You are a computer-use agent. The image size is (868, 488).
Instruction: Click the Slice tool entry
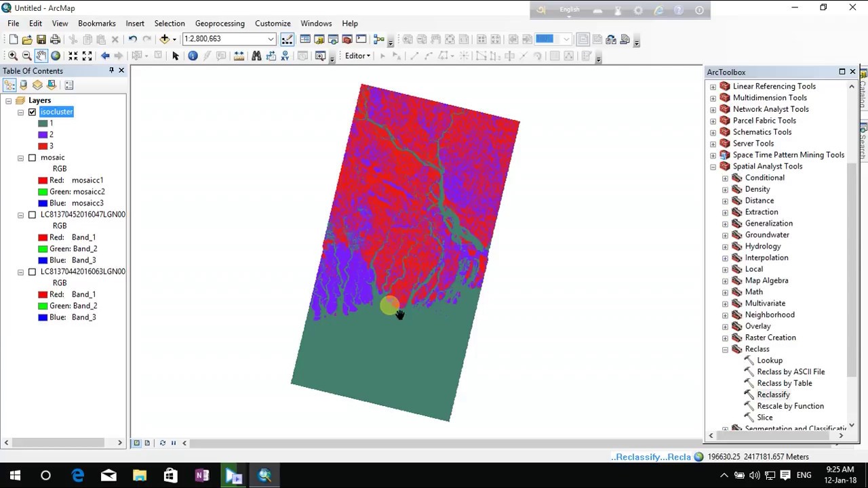pyautogui.click(x=764, y=418)
